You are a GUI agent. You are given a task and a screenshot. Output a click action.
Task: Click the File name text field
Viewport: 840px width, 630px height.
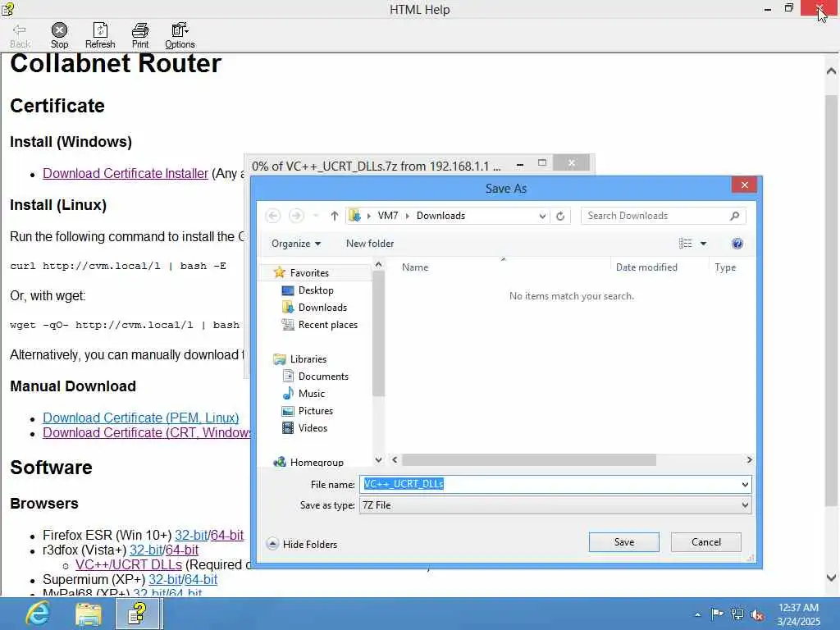coord(549,484)
